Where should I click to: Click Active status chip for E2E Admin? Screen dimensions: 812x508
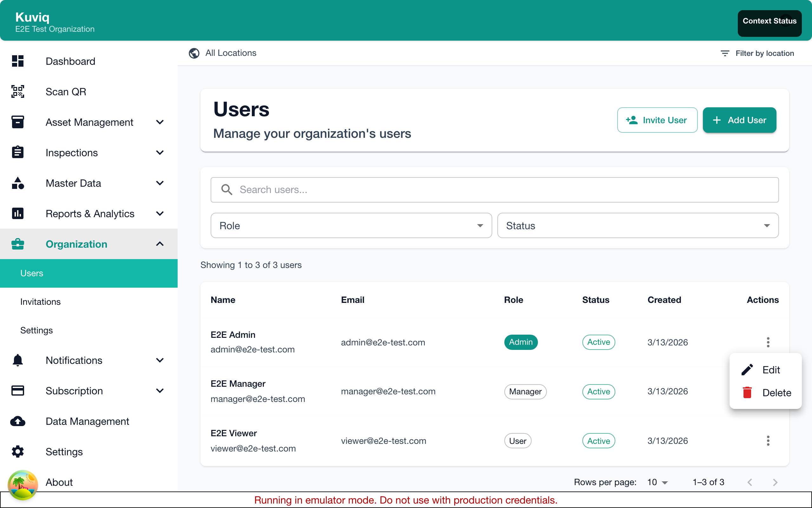click(x=599, y=342)
